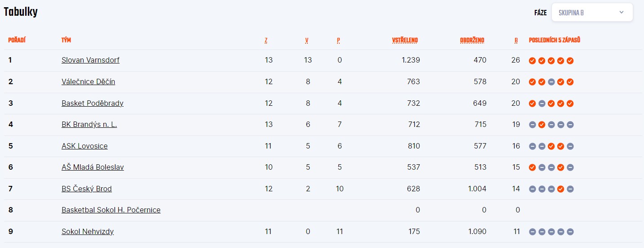Click the Z column header
Viewport: 644px width, 248px height.
click(x=266, y=40)
